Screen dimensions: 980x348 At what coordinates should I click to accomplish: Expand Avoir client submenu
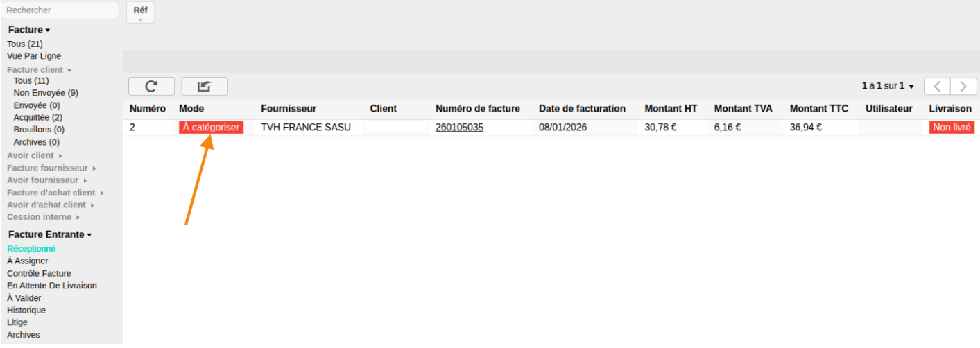click(35, 155)
